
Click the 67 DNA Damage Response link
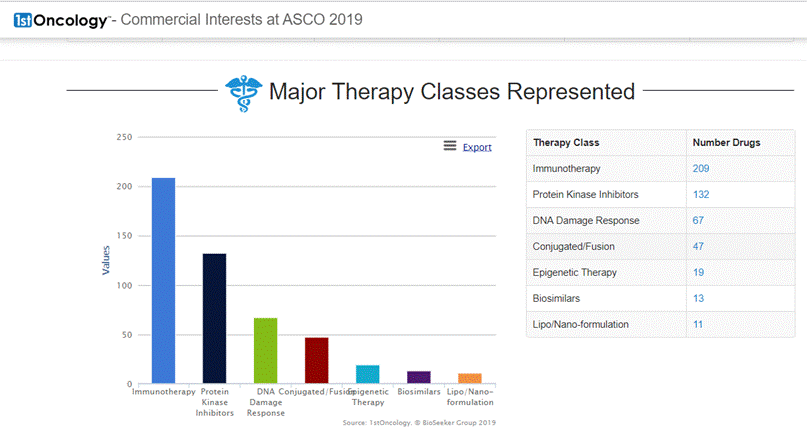(698, 220)
